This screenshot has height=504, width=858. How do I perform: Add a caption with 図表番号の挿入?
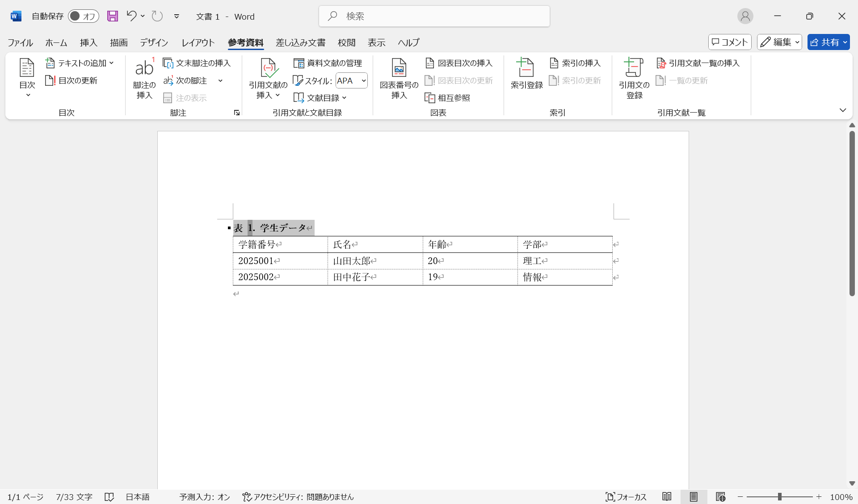click(x=398, y=78)
